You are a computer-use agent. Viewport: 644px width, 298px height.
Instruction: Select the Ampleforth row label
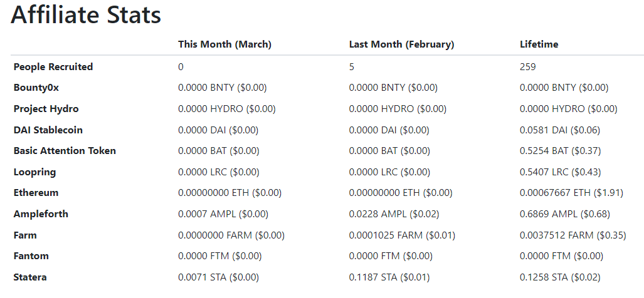coord(41,214)
